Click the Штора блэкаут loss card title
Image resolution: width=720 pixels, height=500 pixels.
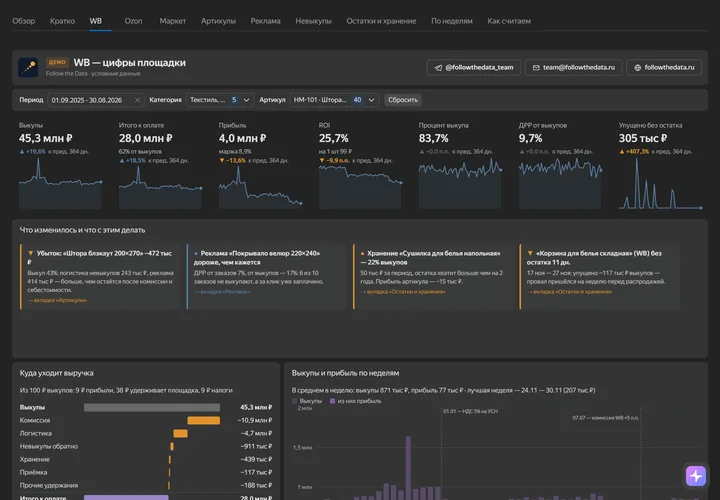[x=100, y=258]
